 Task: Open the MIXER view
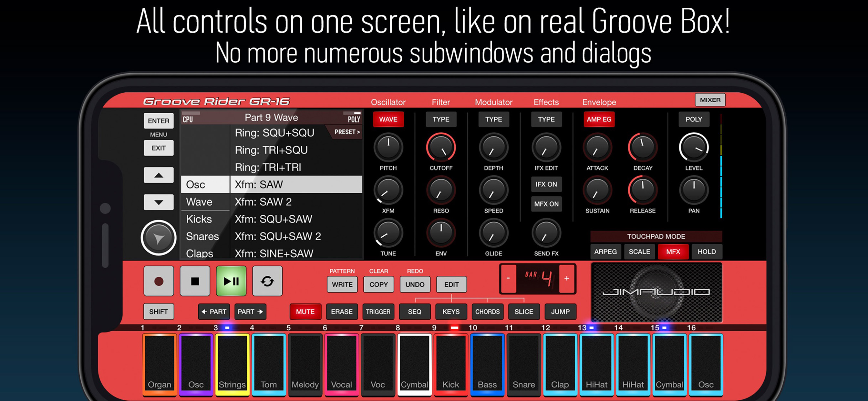710,100
